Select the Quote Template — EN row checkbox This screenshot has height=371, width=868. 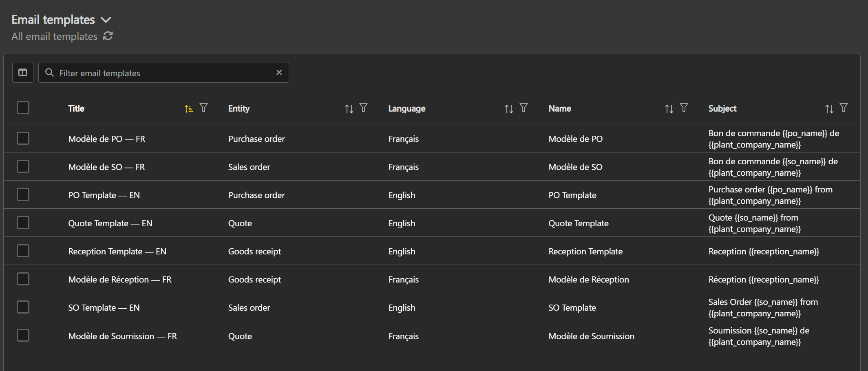click(x=23, y=223)
